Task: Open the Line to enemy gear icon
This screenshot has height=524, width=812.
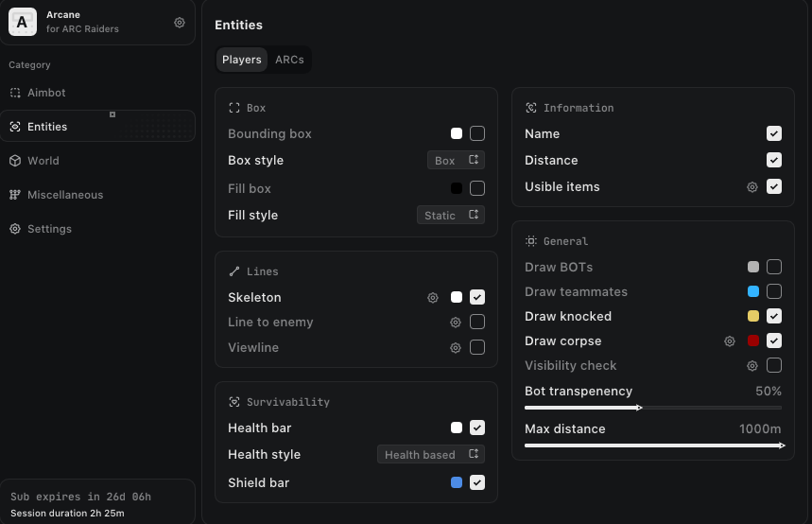Action: [456, 323]
